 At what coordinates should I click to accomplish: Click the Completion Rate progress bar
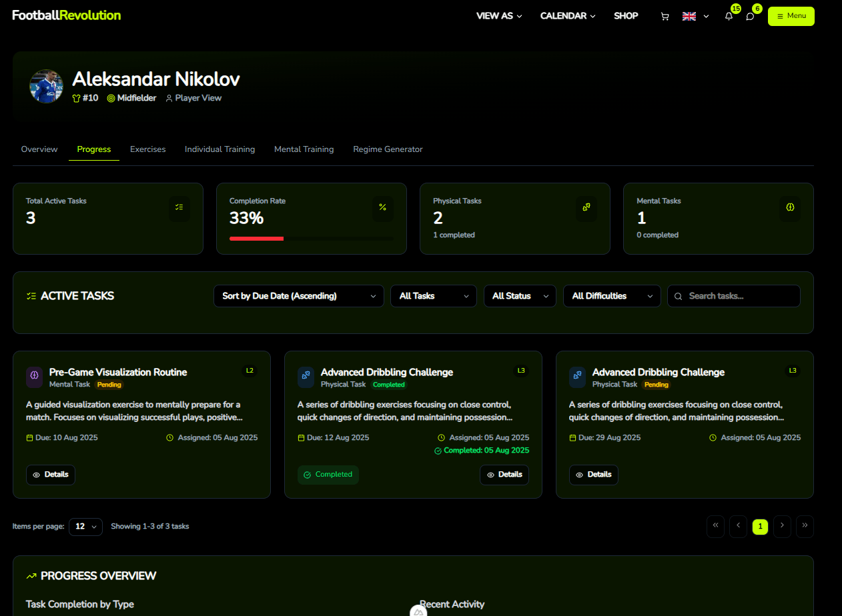pyautogui.click(x=311, y=238)
